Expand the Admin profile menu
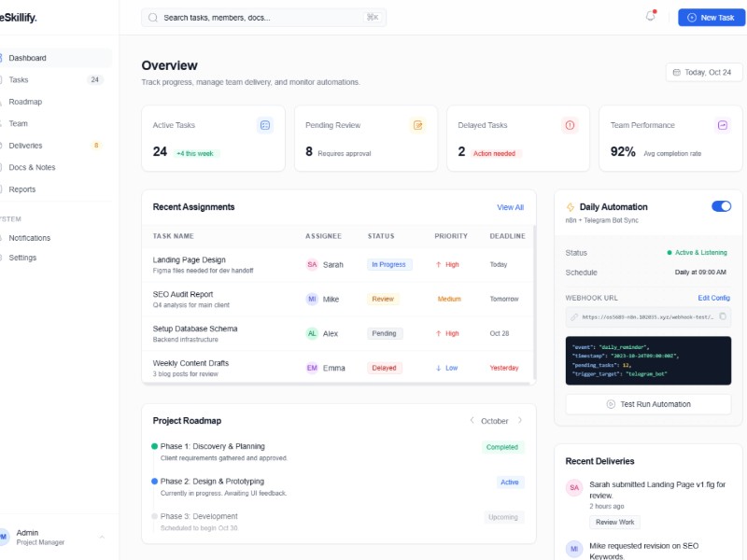747x560 pixels. point(102,537)
